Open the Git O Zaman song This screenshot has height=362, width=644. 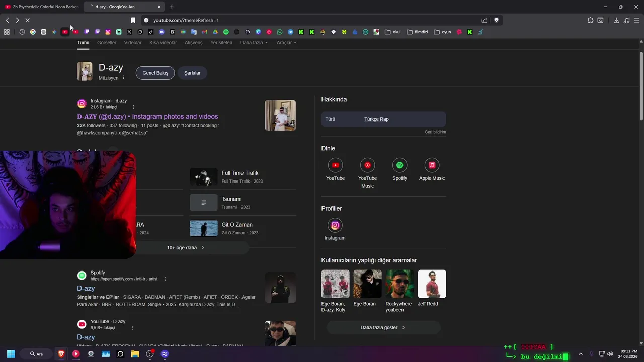pos(243,228)
